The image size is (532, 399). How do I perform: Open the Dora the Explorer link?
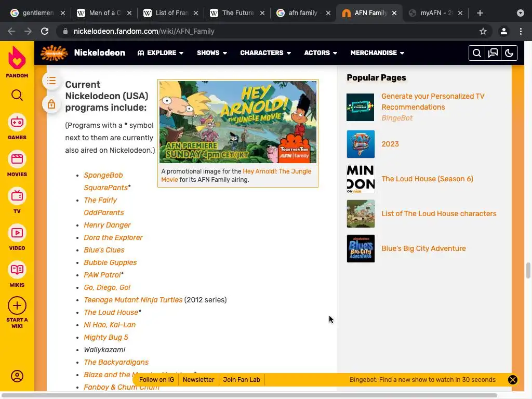click(113, 238)
